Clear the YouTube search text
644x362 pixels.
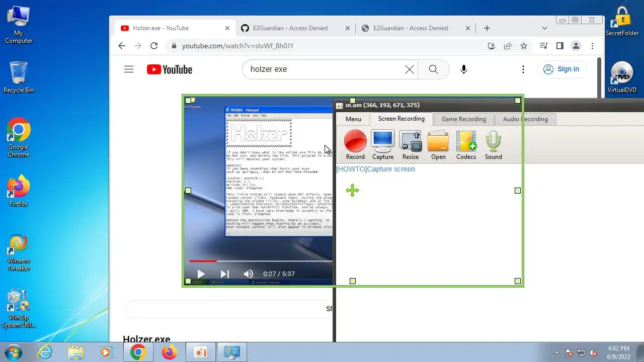point(410,69)
